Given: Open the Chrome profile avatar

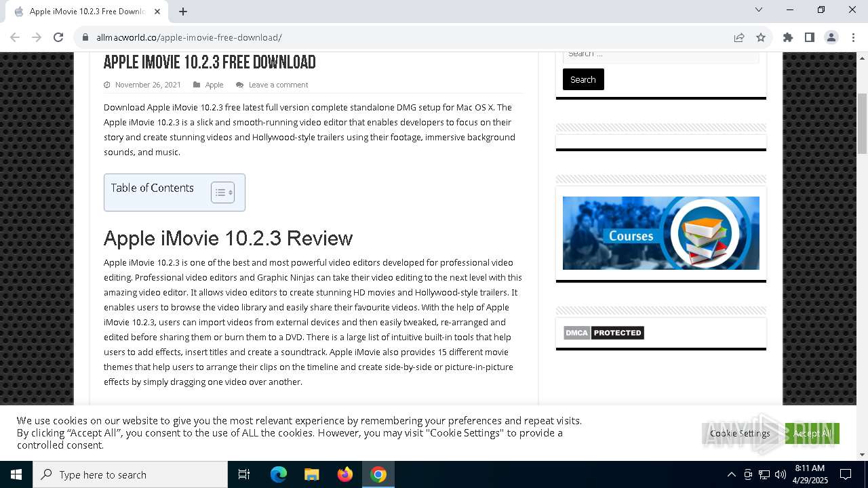Looking at the screenshot, I should pyautogui.click(x=831, y=37).
